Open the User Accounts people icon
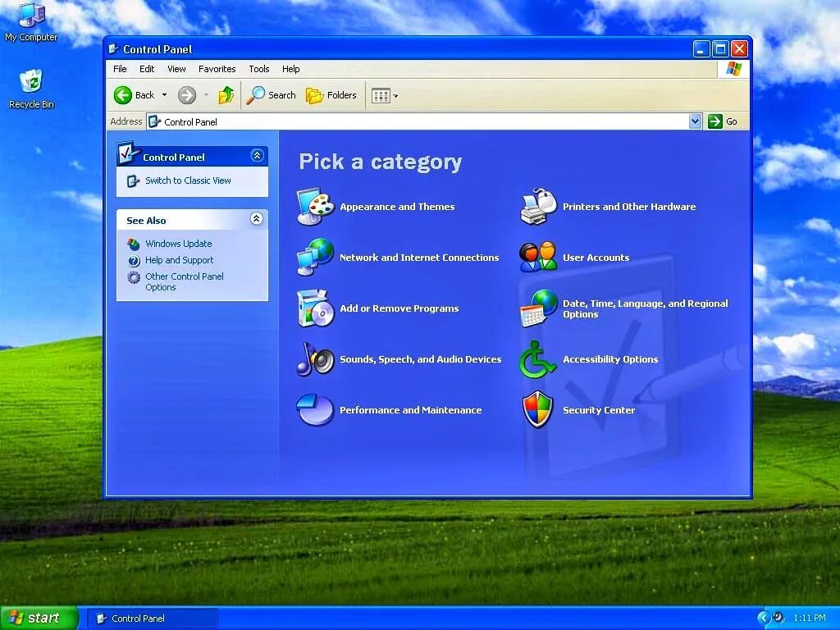 point(538,257)
